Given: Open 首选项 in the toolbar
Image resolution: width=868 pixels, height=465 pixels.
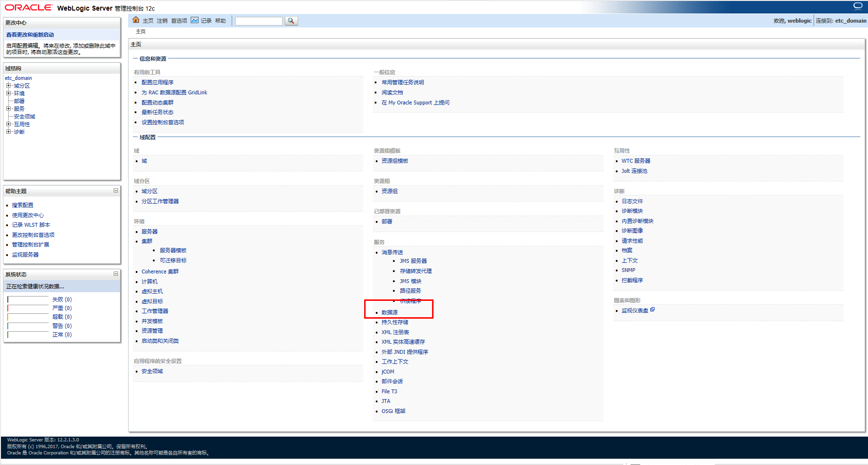Looking at the screenshot, I should pos(179,21).
